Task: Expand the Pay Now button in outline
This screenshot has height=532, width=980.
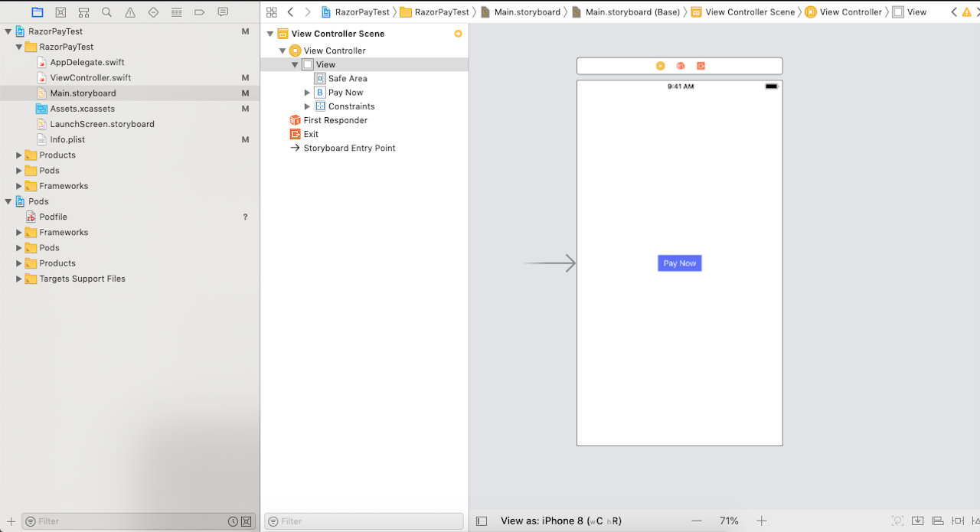Action: 308,93
